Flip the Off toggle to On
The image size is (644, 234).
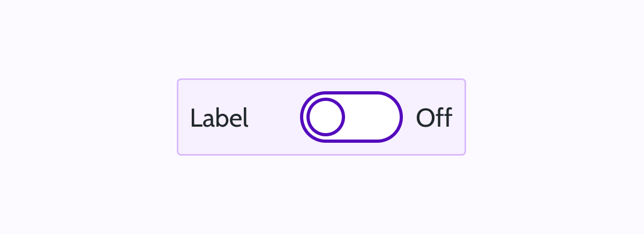pos(351,117)
